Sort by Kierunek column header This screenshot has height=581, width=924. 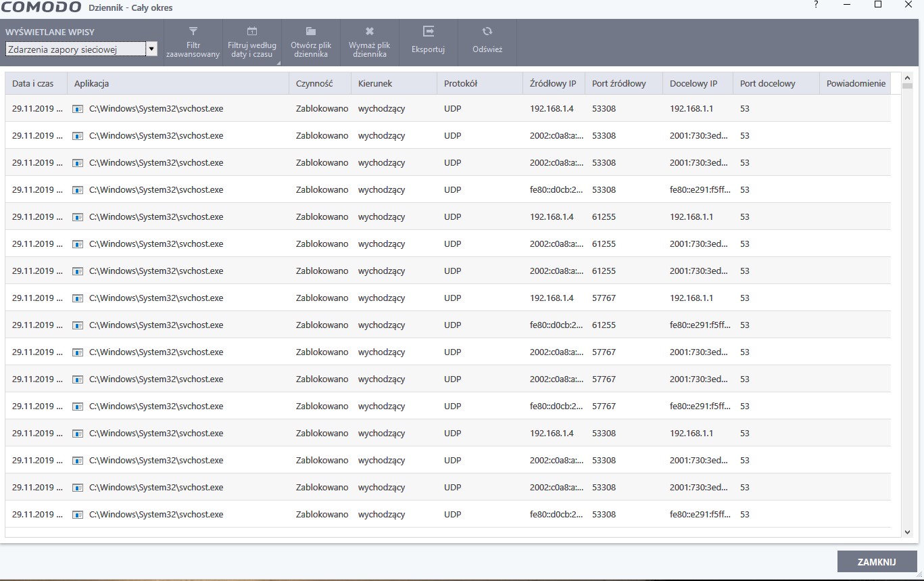[x=394, y=84]
